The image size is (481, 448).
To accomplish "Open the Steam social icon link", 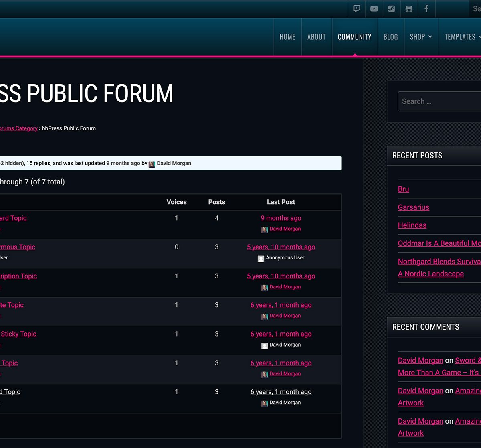I will (x=391, y=9).
